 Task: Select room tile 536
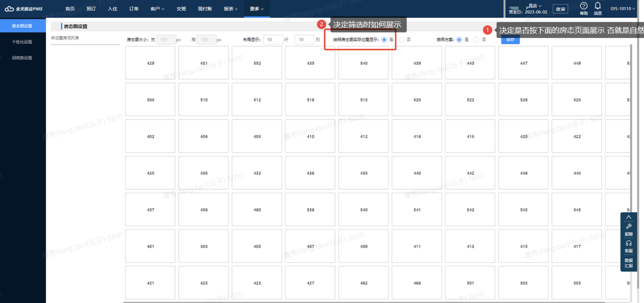(x=310, y=210)
